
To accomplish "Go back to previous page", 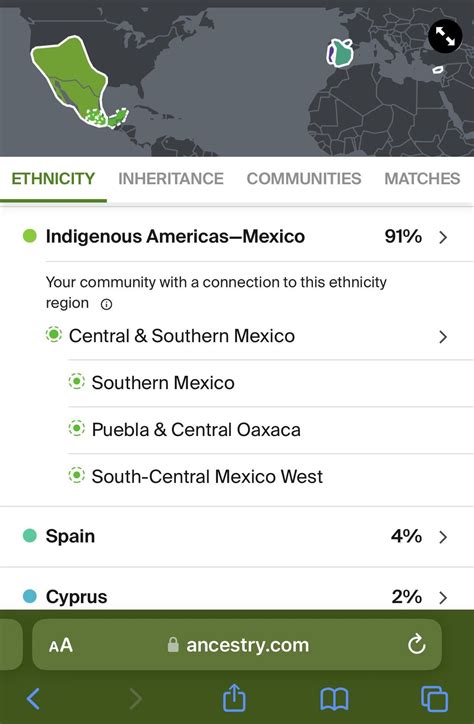I will click(x=33, y=699).
